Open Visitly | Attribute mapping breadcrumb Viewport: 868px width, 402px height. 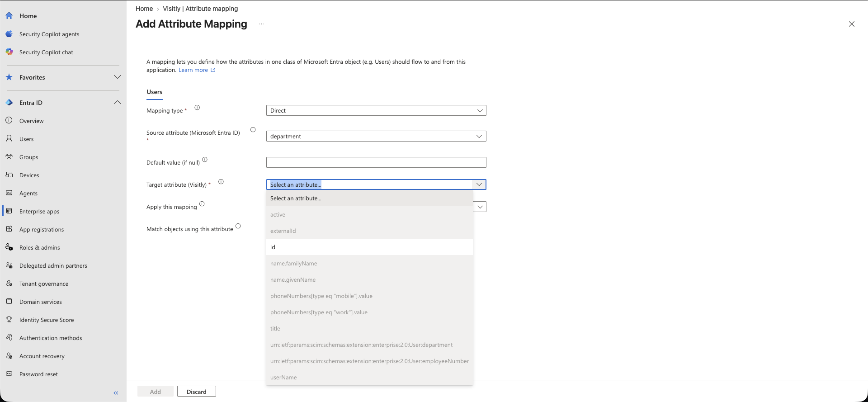click(200, 9)
